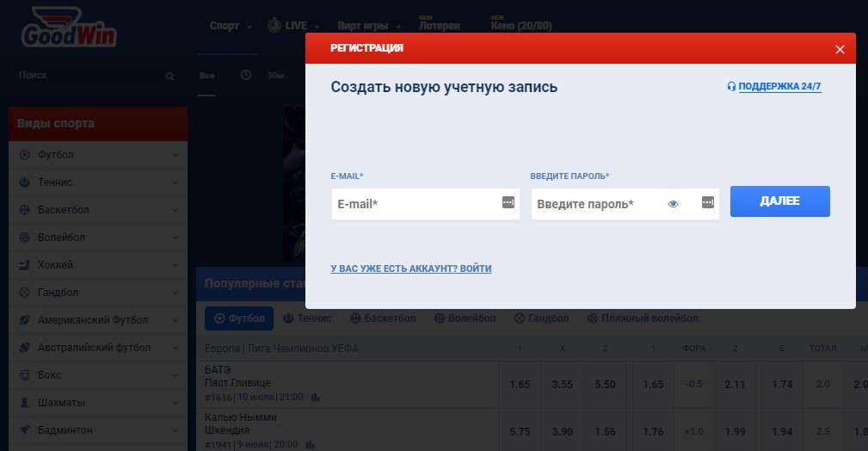This screenshot has height=451, width=868.
Task: Click odds 1.56 for Шкендия win
Action: 605,431
